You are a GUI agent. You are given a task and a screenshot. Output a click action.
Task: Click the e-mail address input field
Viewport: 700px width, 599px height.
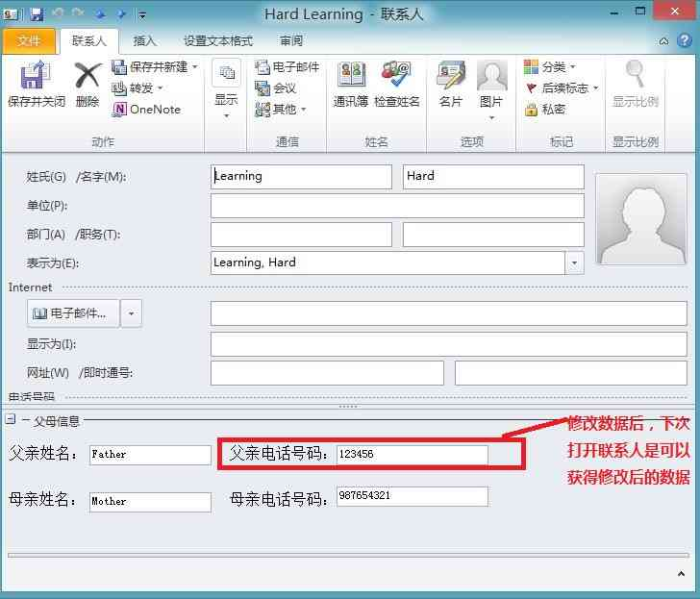click(x=449, y=313)
